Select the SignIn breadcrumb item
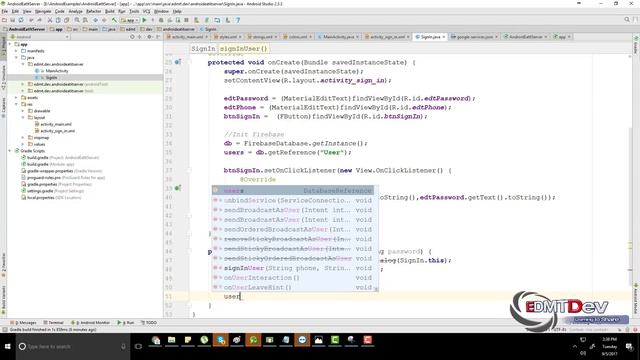 pos(208,29)
